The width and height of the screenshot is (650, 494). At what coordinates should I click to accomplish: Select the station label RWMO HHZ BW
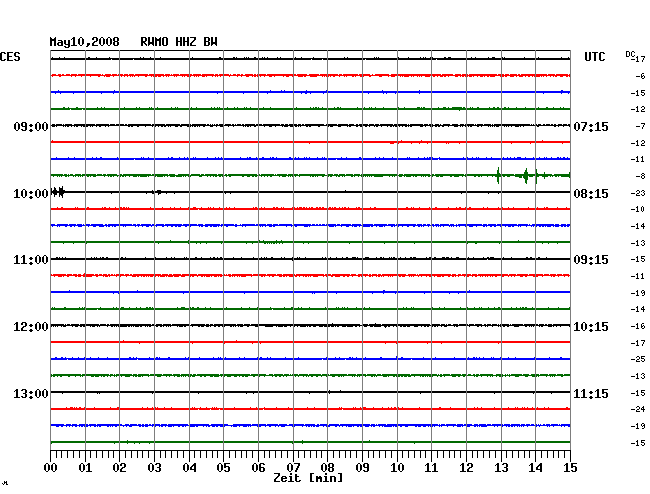click(x=179, y=42)
